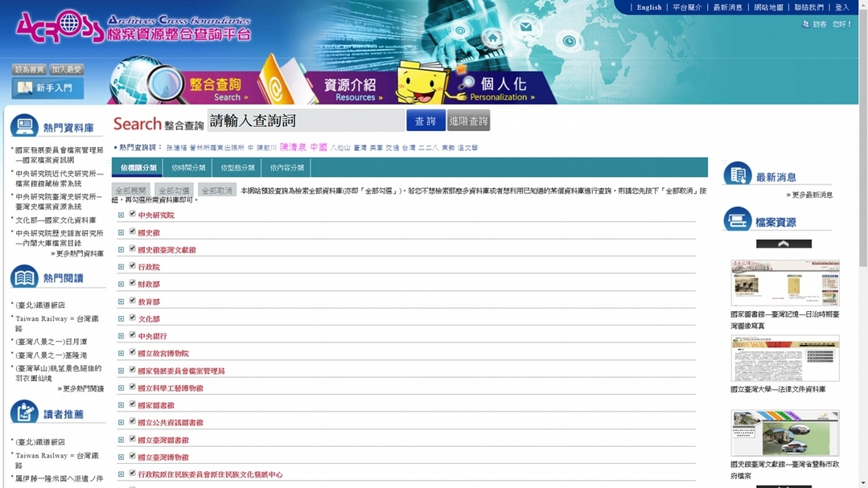Image resolution: width=868 pixels, height=488 pixels.
Task: Toggle the 國立臺灣博物館 checkbox
Action: click(132, 456)
